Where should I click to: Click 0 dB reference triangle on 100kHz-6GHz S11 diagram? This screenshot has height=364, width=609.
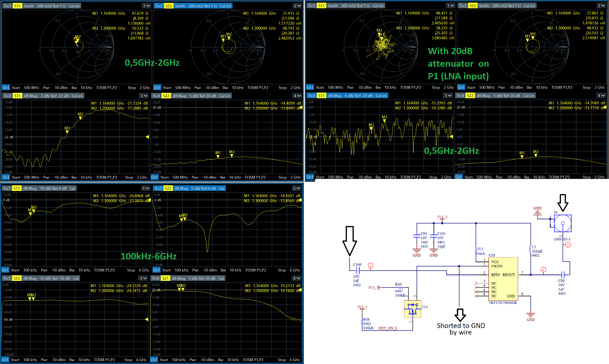pyautogui.click(x=149, y=200)
